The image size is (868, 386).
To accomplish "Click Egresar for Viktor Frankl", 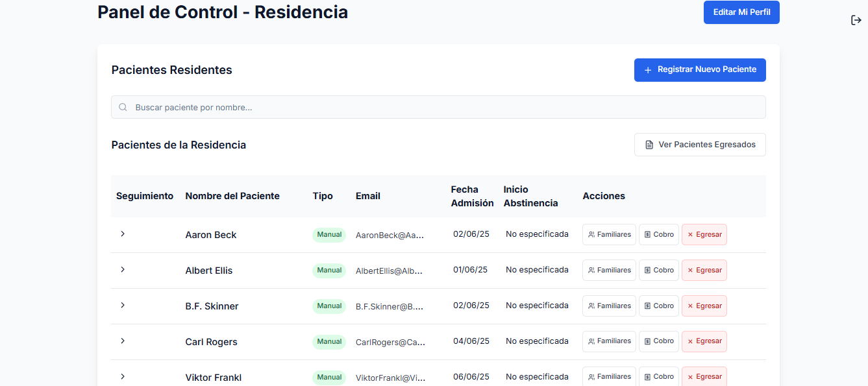I will [x=704, y=376].
